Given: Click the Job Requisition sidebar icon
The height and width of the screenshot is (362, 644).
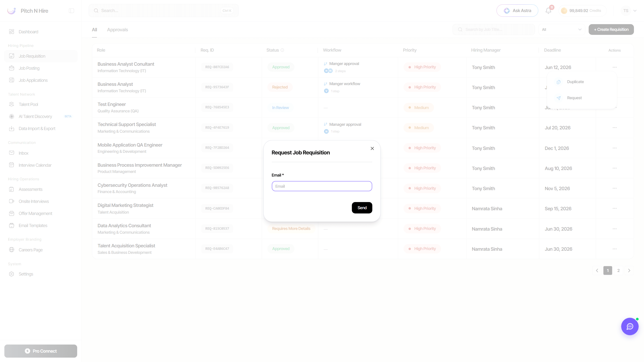Looking at the screenshot, I should (x=11, y=56).
